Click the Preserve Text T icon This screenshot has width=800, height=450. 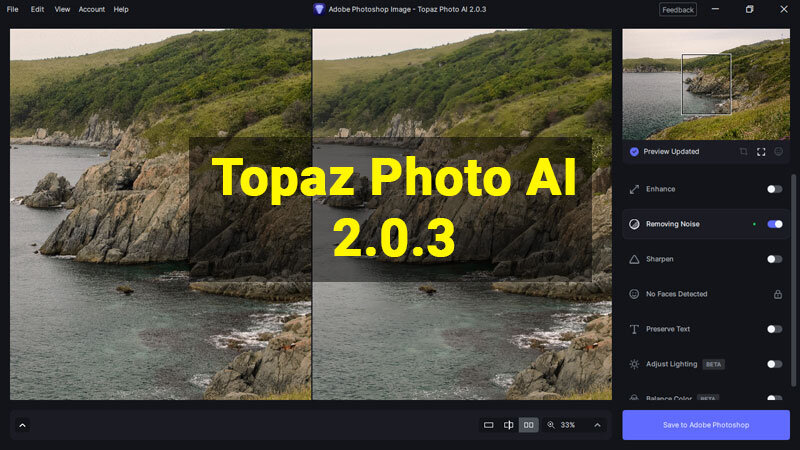click(x=634, y=329)
